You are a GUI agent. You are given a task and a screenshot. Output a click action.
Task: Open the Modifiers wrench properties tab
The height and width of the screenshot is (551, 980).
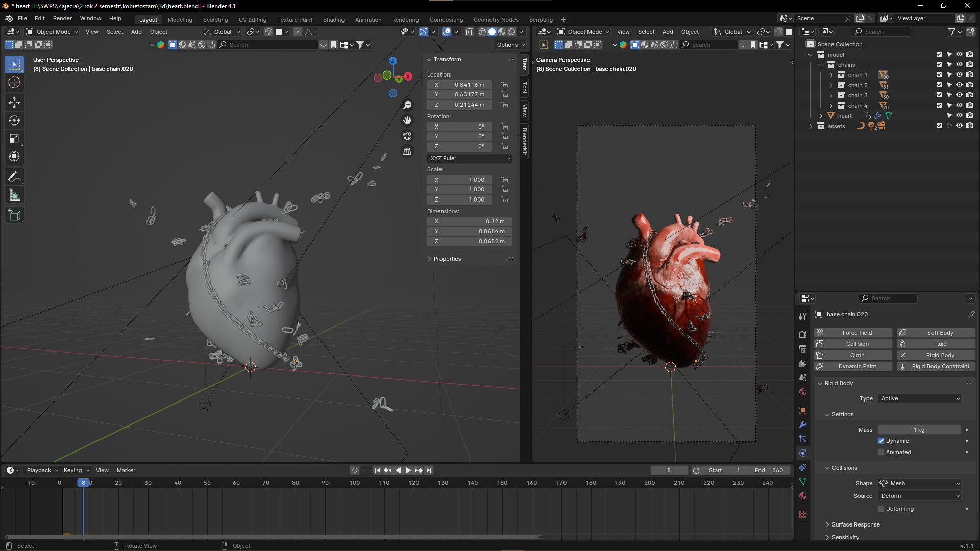(803, 424)
